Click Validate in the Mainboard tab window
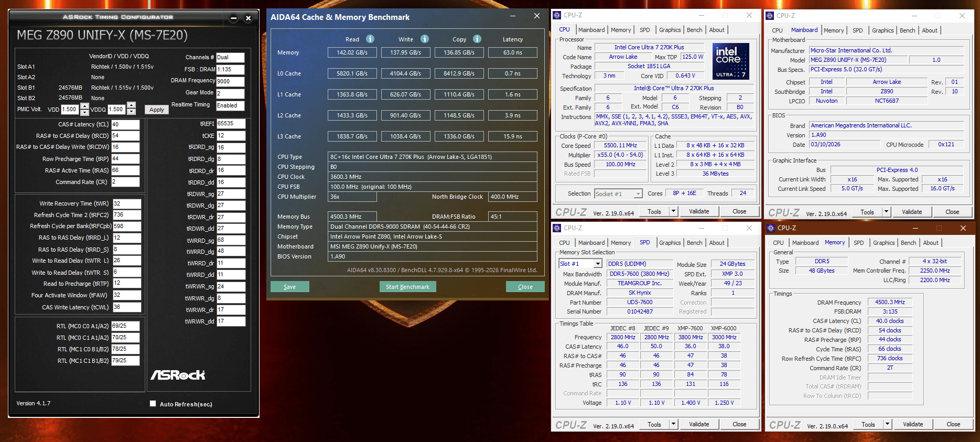This screenshot has width=980, height=442. (912, 212)
